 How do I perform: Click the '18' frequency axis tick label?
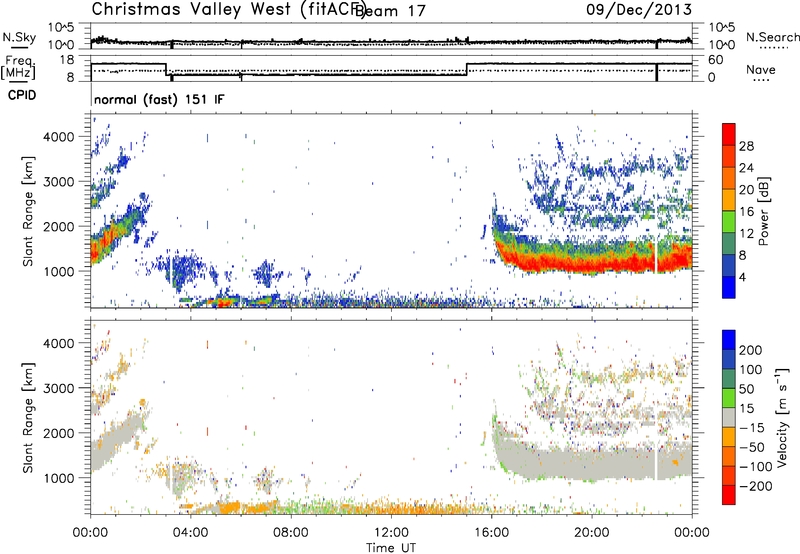[x=67, y=60]
